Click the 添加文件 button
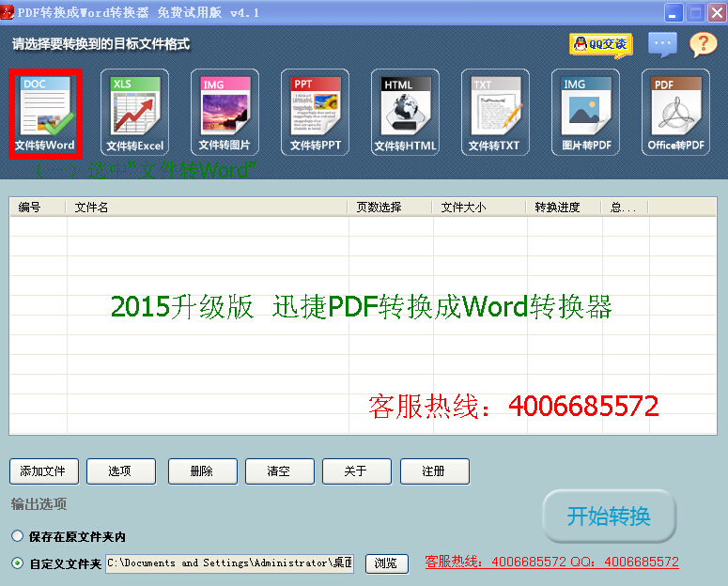 pos(44,471)
